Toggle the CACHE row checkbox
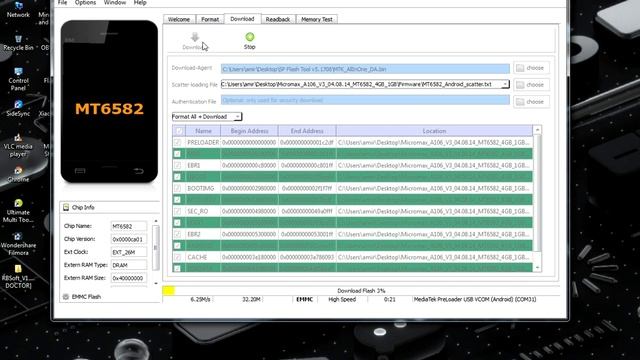 pos(177,257)
